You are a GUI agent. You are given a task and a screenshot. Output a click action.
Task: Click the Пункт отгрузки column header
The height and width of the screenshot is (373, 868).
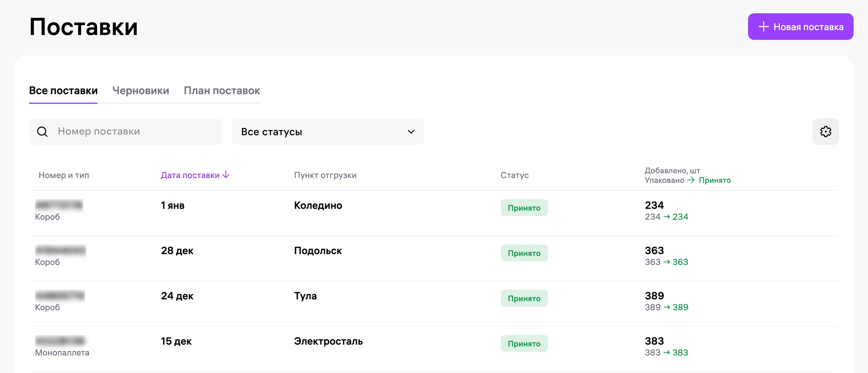325,175
